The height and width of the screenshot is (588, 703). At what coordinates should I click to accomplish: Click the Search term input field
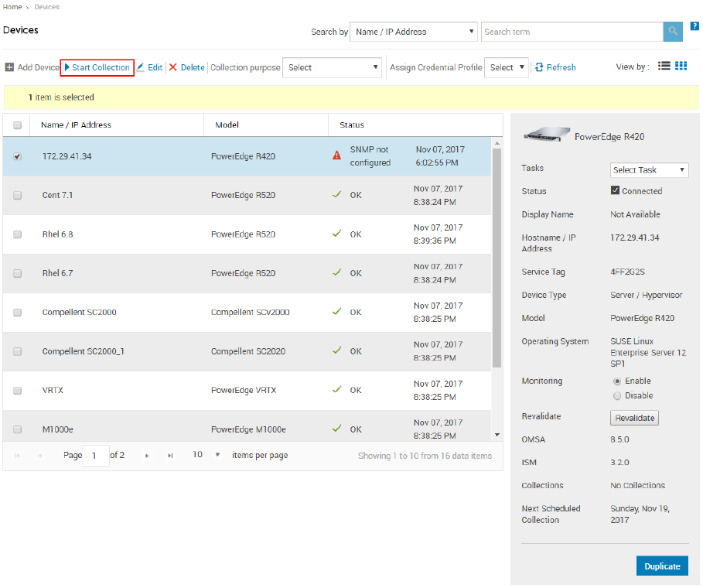572,32
